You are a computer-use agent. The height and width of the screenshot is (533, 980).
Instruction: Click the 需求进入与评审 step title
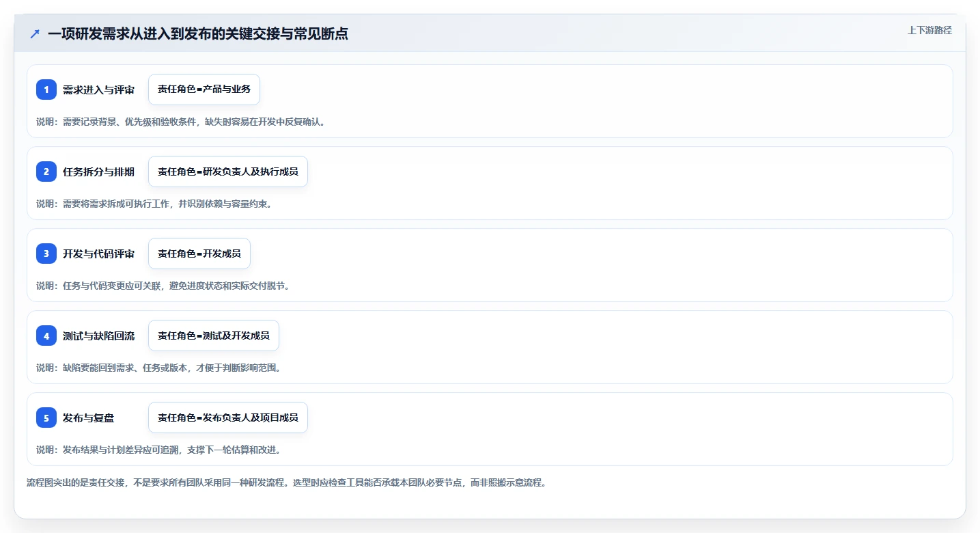tap(98, 90)
